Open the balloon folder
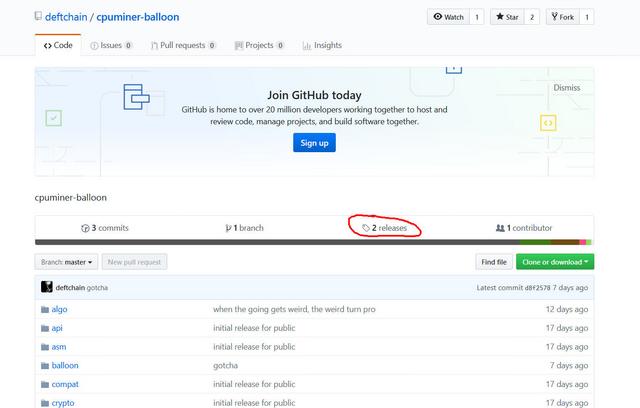This screenshot has height=408, width=640. point(65,366)
